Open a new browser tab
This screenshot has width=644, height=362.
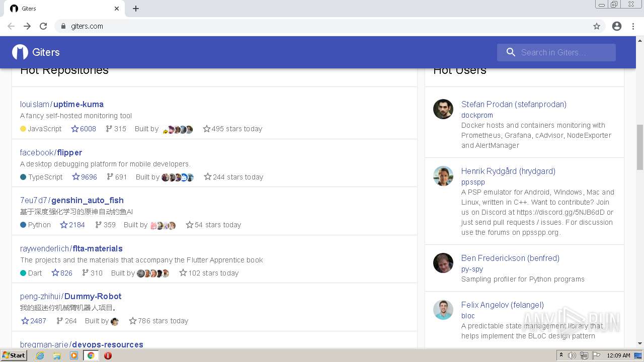coord(136,9)
